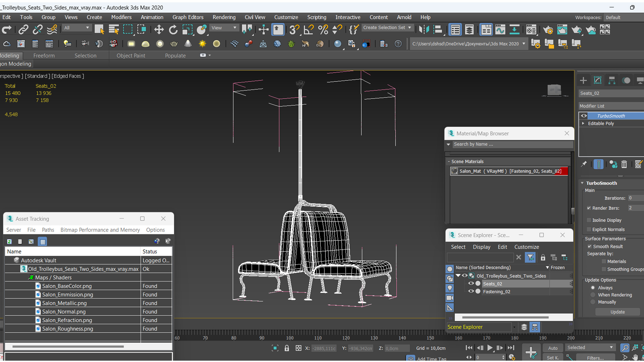Viewport: 644px width, 362px height.
Task: Select the Rotate transform tool
Action: (173, 30)
